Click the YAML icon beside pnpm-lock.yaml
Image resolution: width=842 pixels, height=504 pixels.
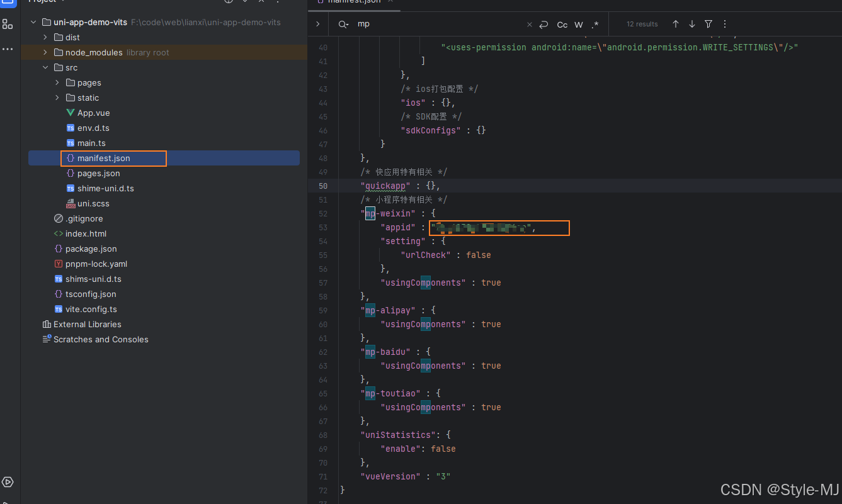[x=59, y=264]
